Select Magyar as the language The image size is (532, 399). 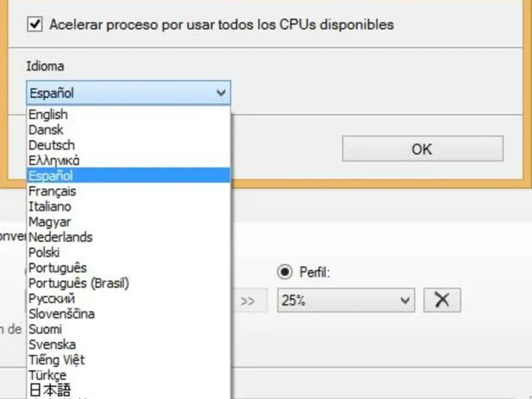click(x=49, y=221)
